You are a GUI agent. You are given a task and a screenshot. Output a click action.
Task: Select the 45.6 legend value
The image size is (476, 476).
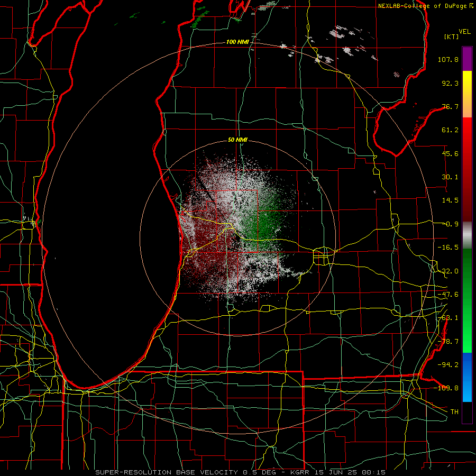click(450, 153)
